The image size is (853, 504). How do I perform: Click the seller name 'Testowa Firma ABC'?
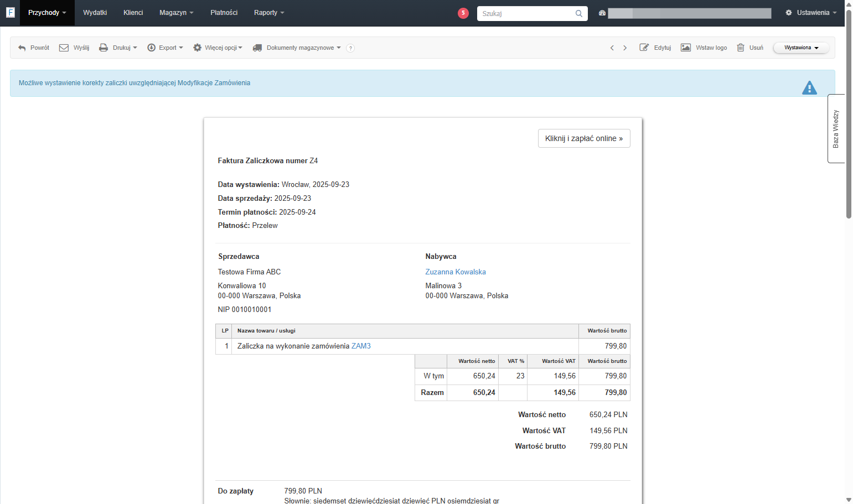(x=249, y=272)
